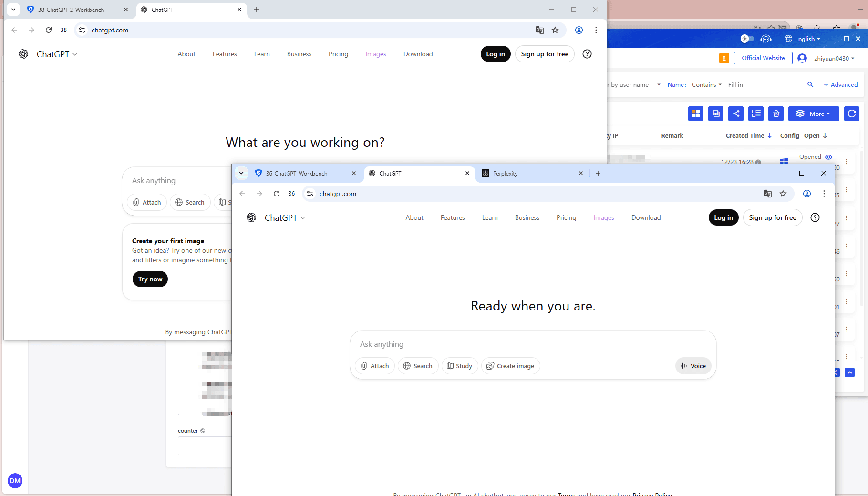Toggle the light/dark theme switch

point(747,39)
